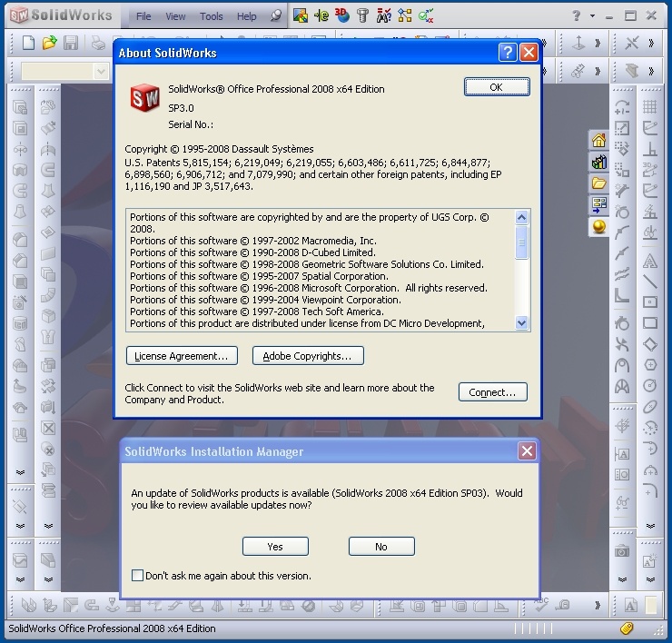Click the main window help question mark
The height and width of the screenshot is (643, 672).
point(577,16)
